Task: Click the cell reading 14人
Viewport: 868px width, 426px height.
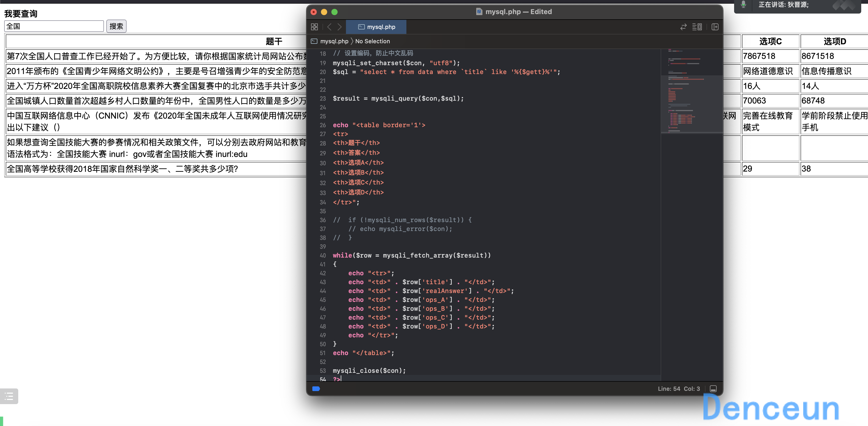Action: click(x=834, y=86)
